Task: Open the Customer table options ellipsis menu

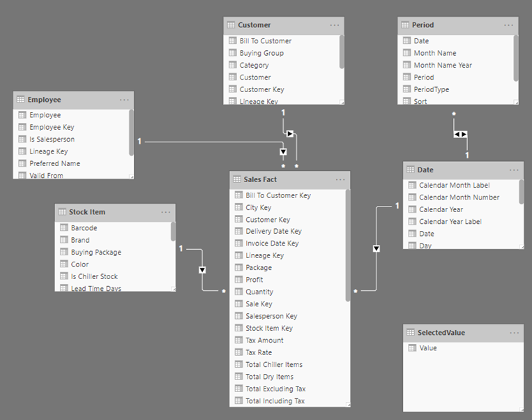Action: (x=335, y=25)
